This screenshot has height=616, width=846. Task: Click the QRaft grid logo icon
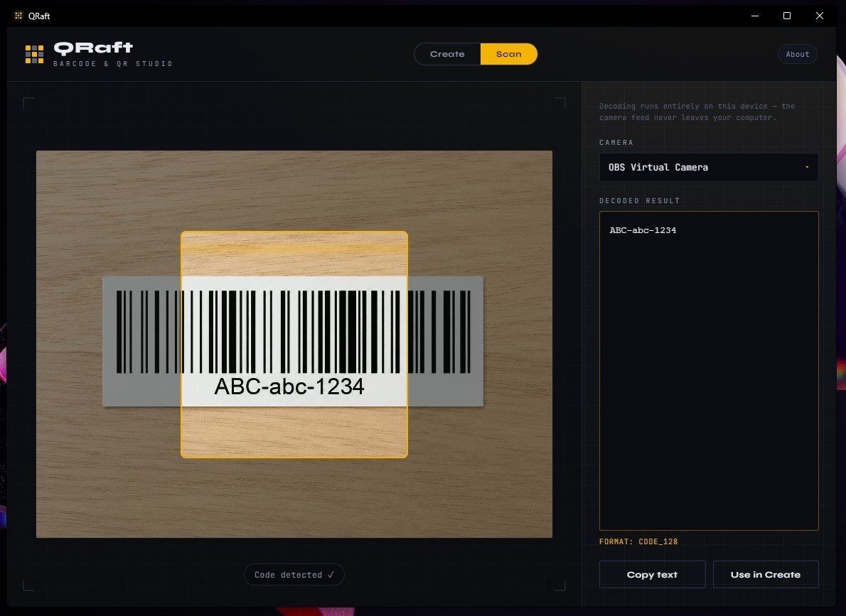click(x=35, y=54)
